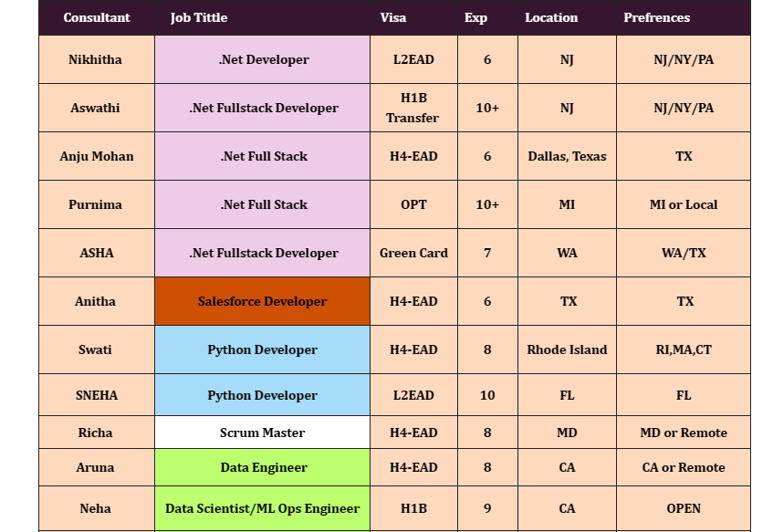
Task: Click the OPEN preference cell for Neha
Action: (684, 508)
